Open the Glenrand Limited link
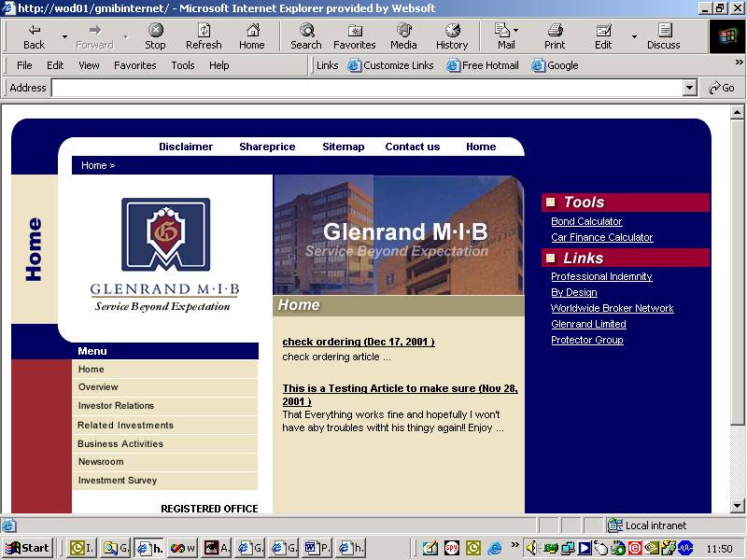 point(589,324)
